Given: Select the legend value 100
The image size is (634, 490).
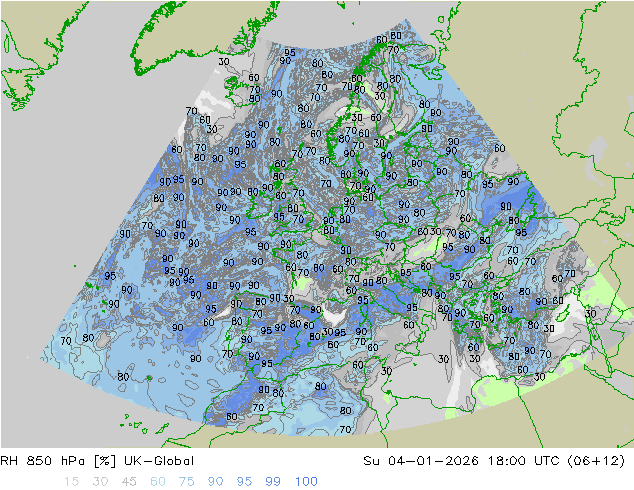Looking at the screenshot, I should pos(306,481).
